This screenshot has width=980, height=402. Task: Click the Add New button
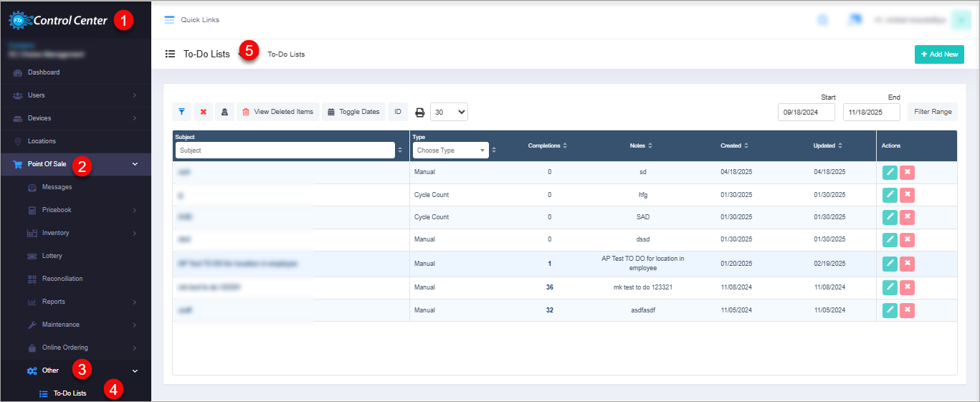[x=939, y=54]
